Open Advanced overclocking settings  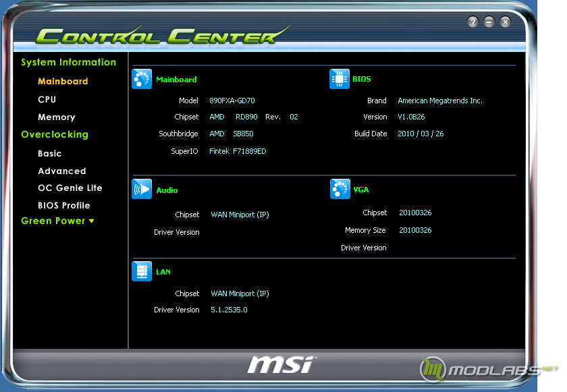click(x=62, y=171)
